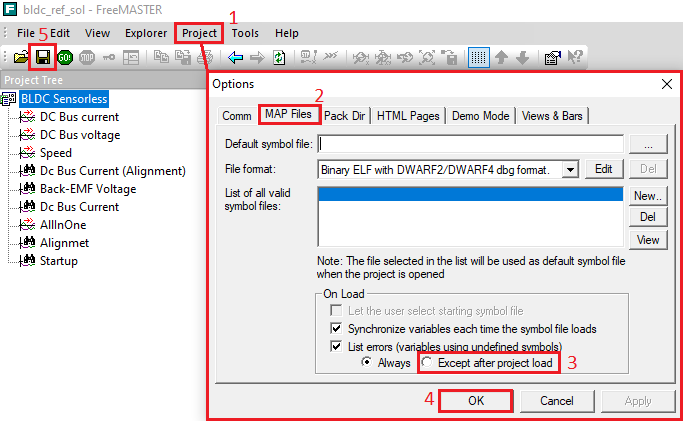Click the key icon in toolbar
The image size is (683, 421).
pos(108,57)
